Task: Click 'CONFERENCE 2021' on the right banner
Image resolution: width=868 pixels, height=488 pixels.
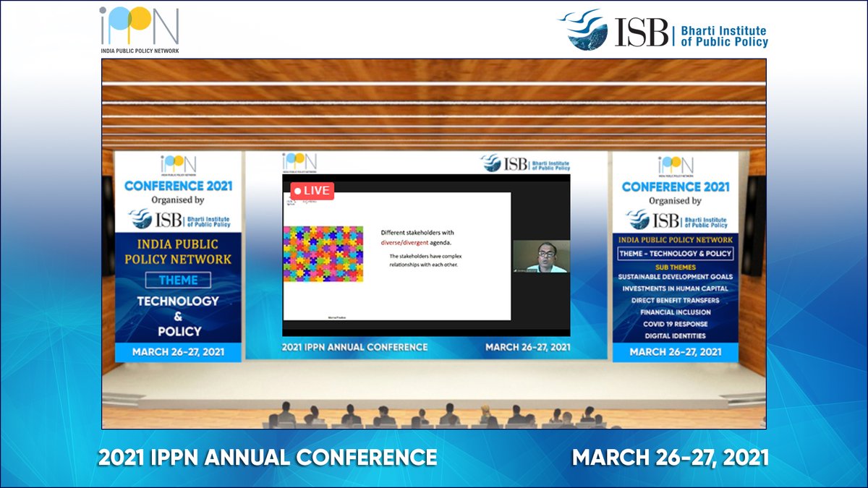Action: pos(676,187)
